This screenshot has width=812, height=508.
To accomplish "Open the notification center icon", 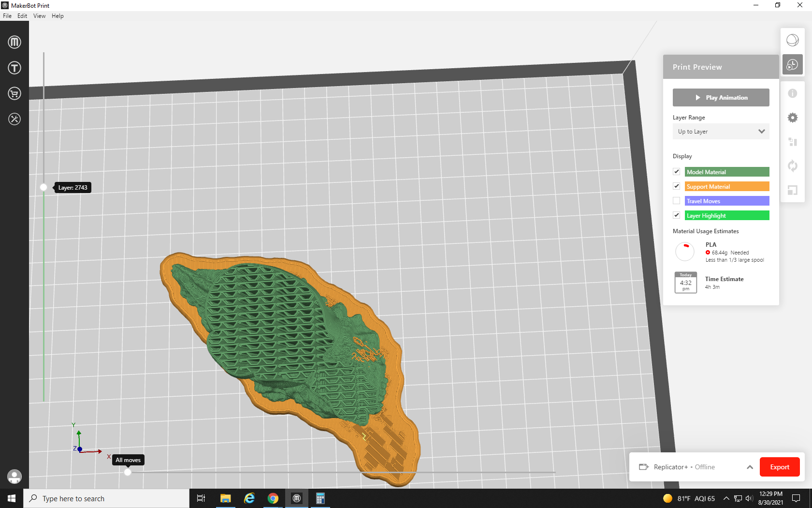I will (x=796, y=498).
